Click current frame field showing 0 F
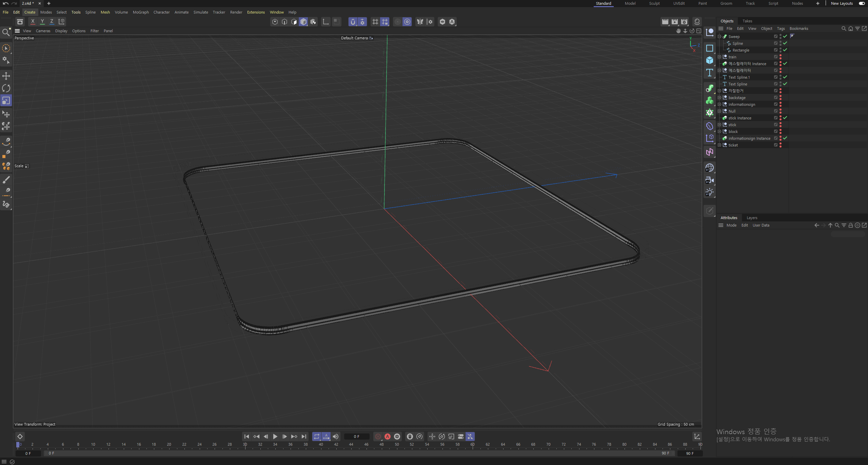 [356, 437]
